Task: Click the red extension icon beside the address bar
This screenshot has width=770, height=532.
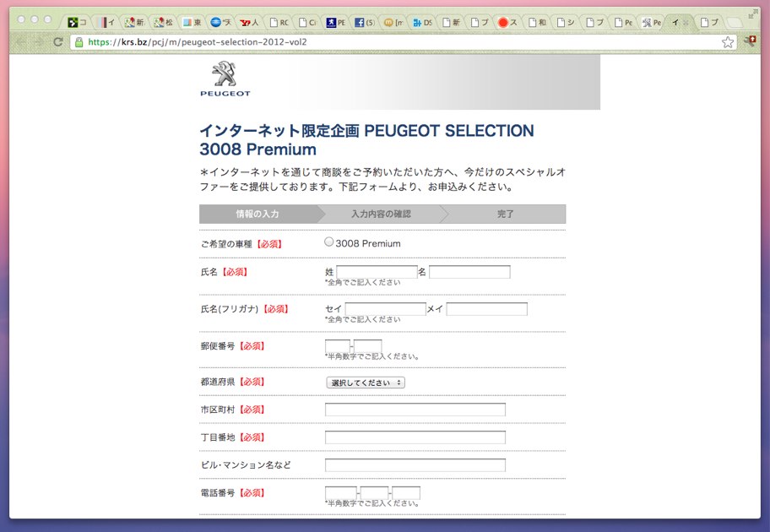Action: point(751,41)
